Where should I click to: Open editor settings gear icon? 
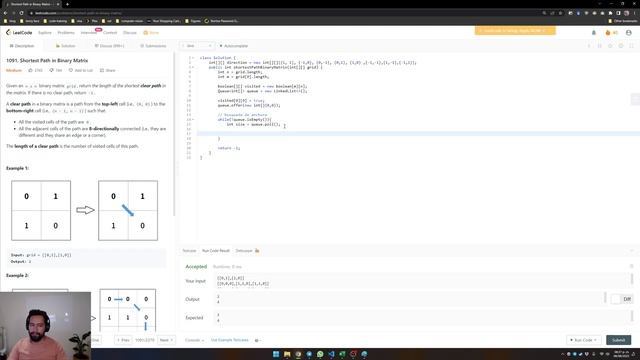pyautogui.click(x=621, y=46)
